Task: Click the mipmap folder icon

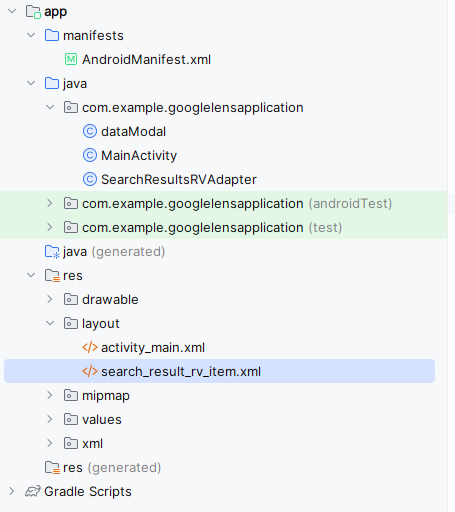Action: 71,395
